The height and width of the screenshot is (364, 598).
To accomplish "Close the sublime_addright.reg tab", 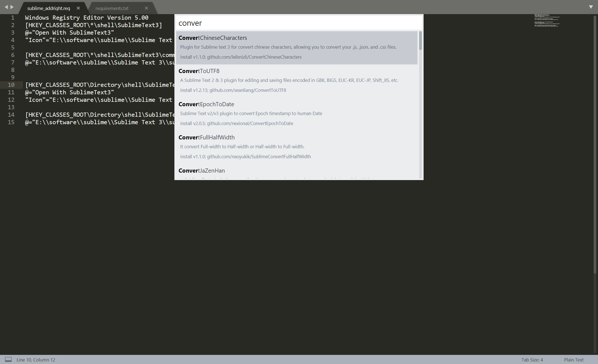I will coord(78,8).
